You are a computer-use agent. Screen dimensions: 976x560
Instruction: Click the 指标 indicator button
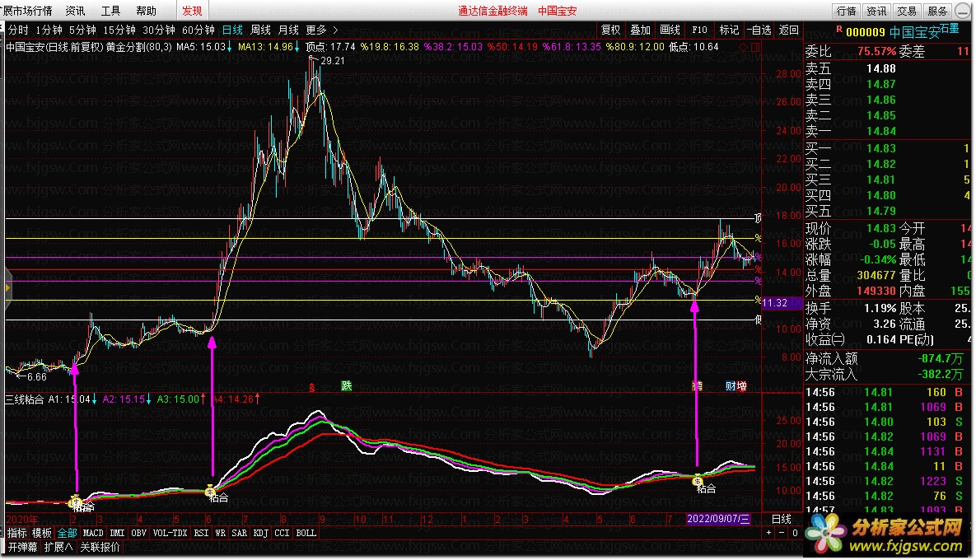pos(16,534)
